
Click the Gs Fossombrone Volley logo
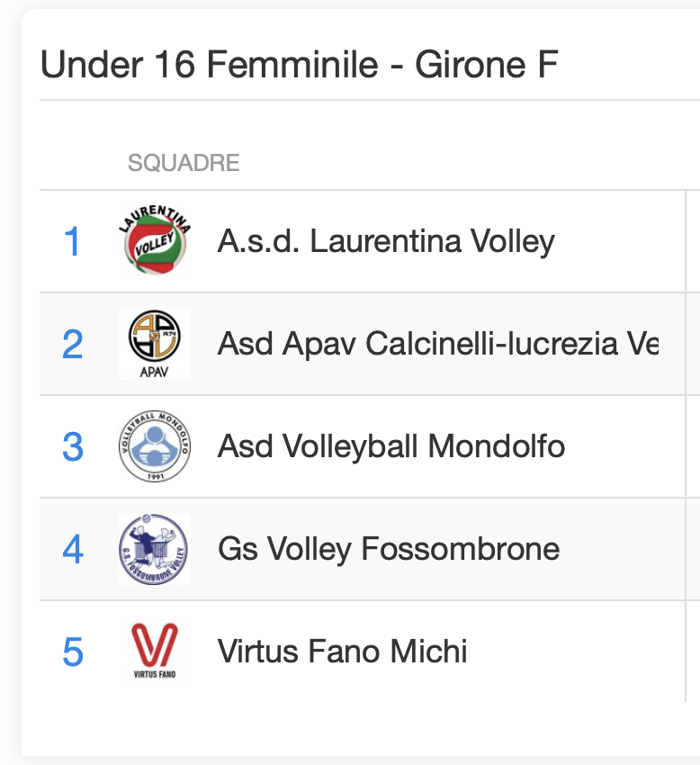pos(155,549)
